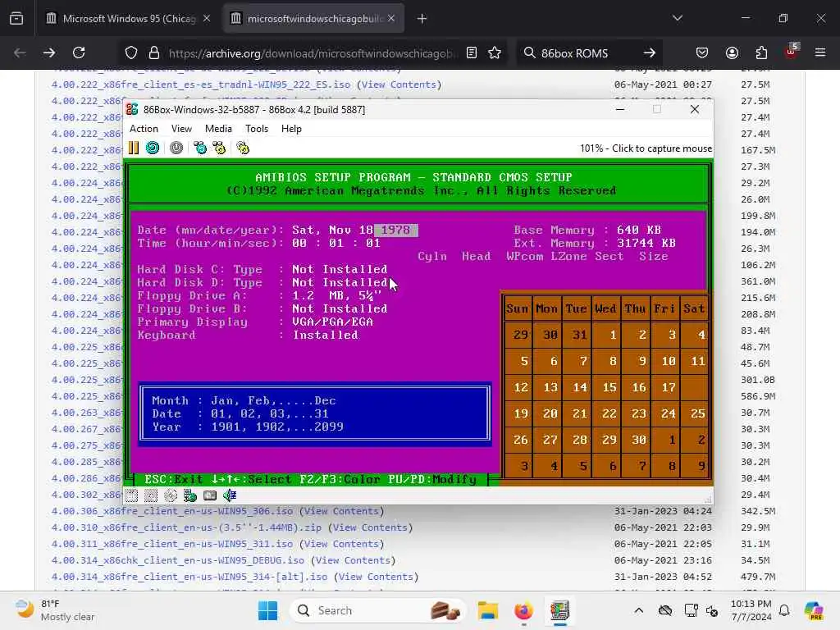The height and width of the screenshot is (630, 840).
Task: Click the cartridge/tape status bar icon
Action: 209,495
